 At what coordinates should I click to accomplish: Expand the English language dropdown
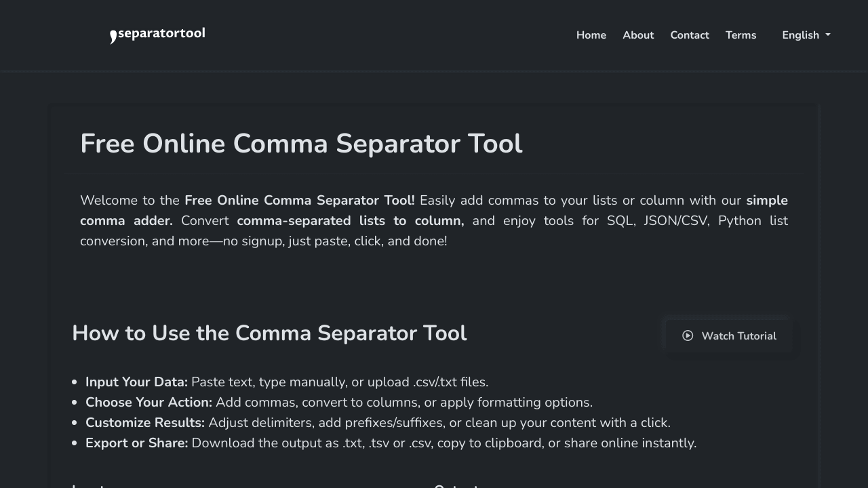click(x=801, y=35)
